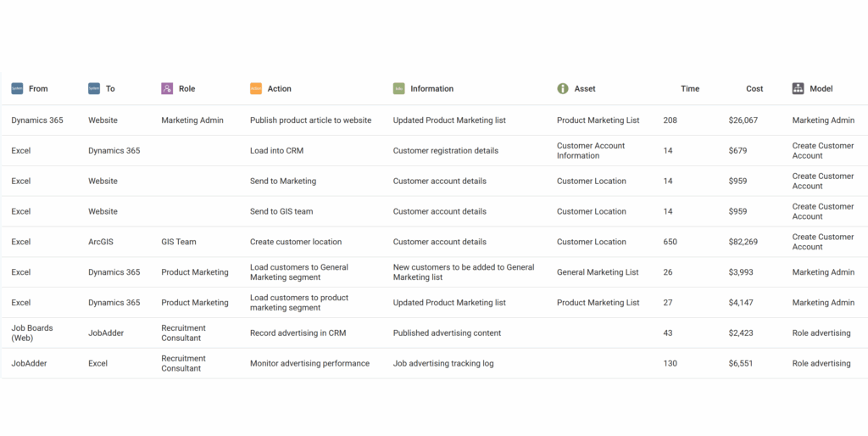Click the purple Role column icon
The width and height of the screenshot is (868, 436).
(x=167, y=88)
